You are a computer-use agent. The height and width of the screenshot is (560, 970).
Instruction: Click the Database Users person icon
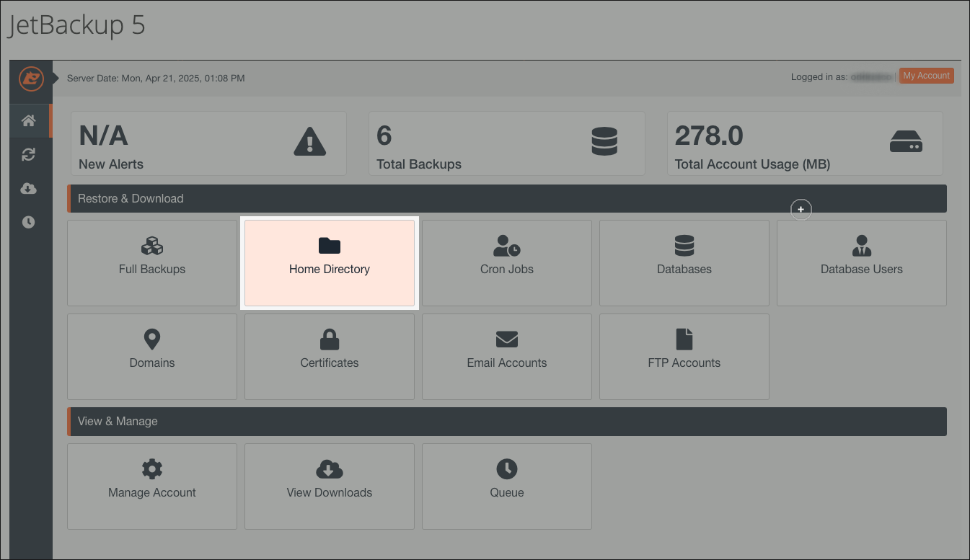862,246
